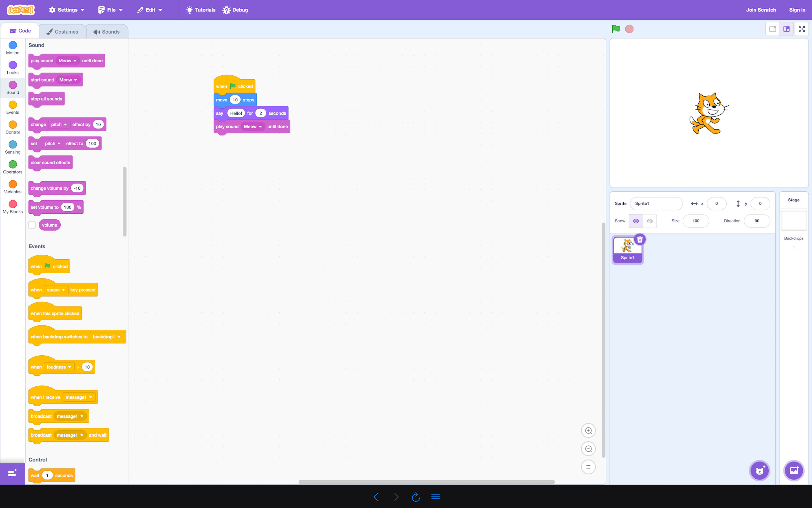The image size is (812, 508).
Task: Select the Sensing block category
Action: click(13, 147)
